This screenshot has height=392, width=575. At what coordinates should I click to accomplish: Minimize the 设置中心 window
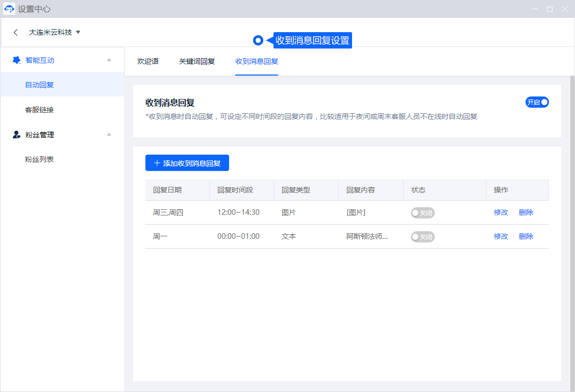click(534, 9)
